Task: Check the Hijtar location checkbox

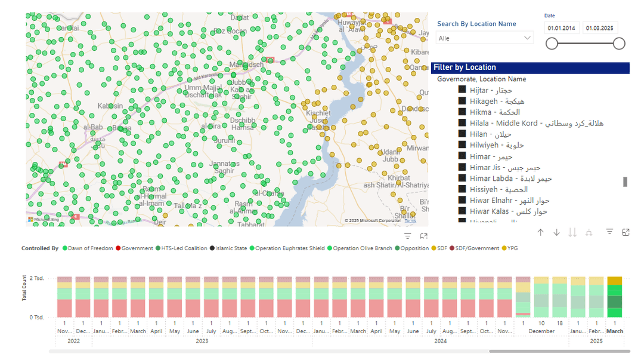Action: coord(462,90)
